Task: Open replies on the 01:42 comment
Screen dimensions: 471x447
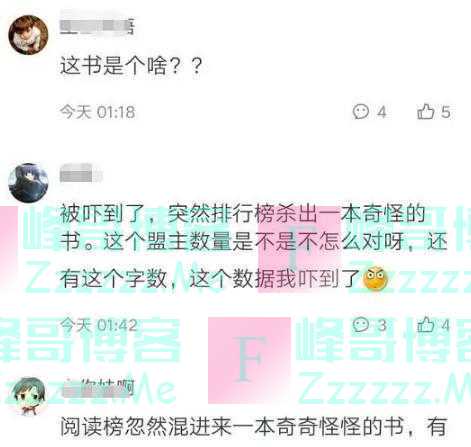Action: pyautogui.click(x=361, y=324)
